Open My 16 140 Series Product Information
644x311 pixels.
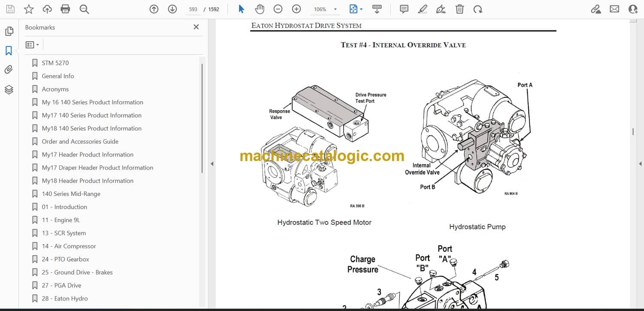(x=93, y=102)
